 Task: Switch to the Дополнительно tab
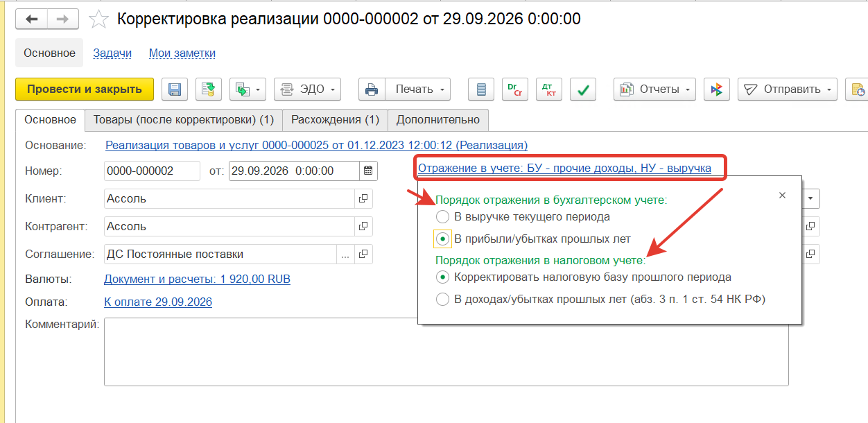click(x=438, y=120)
